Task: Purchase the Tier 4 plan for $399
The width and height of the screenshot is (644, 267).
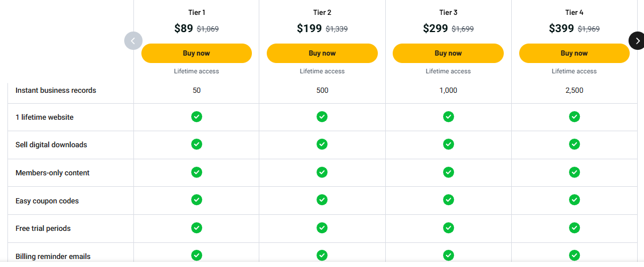Action: pos(574,53)
